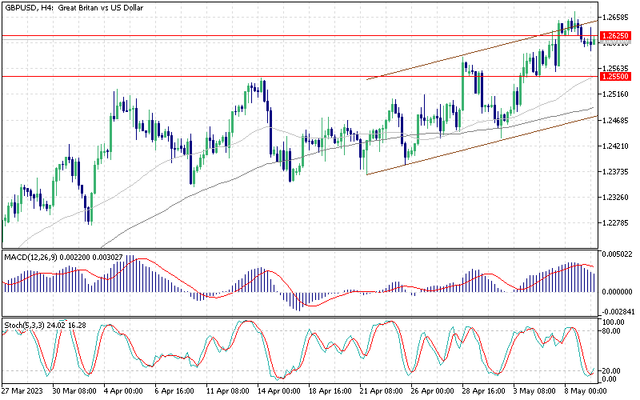Viewport: 640px width, 400px height.
Task: Click the -0.002841 MACD scale value
Action: [616, 312]
